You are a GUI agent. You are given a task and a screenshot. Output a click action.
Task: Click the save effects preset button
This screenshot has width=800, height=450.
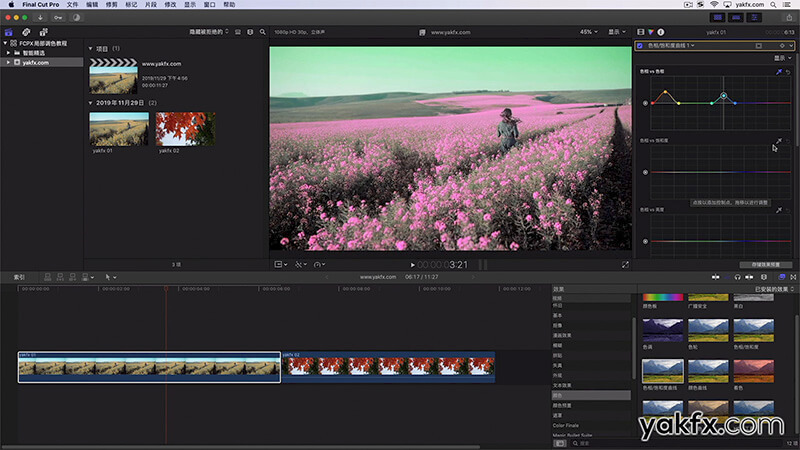tap(766, 265)
